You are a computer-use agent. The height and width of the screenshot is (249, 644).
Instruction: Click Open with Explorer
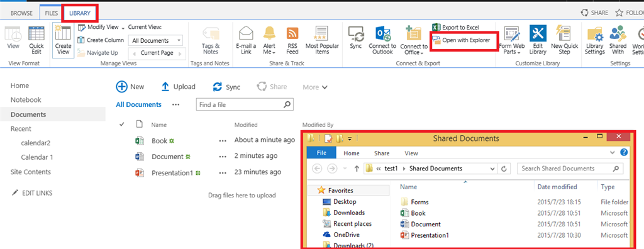click(461, 41)
